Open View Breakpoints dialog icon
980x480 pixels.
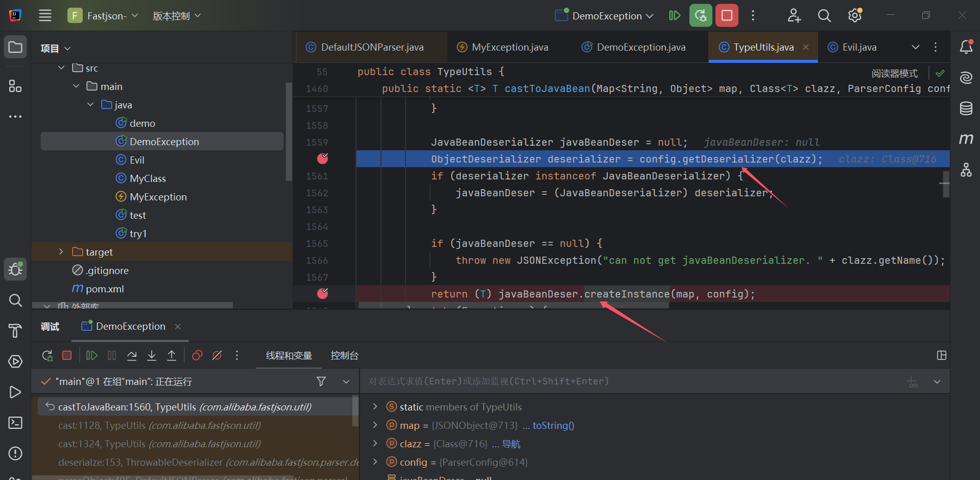tap(197, 355)
